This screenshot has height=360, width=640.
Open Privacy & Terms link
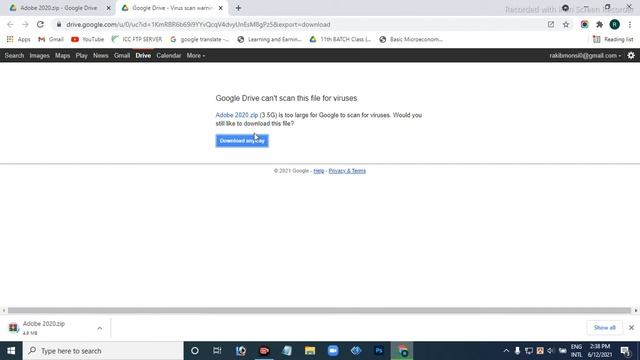(x=347, y=171)
